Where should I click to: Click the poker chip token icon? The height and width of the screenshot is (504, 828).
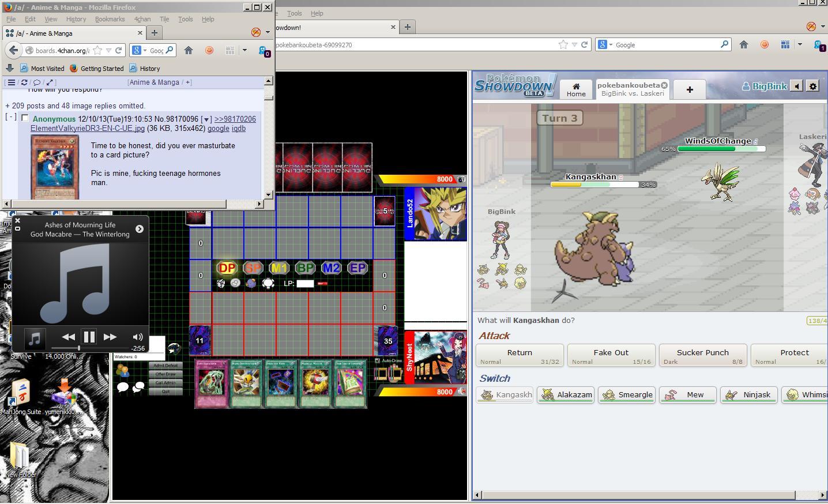coord(268,283)
